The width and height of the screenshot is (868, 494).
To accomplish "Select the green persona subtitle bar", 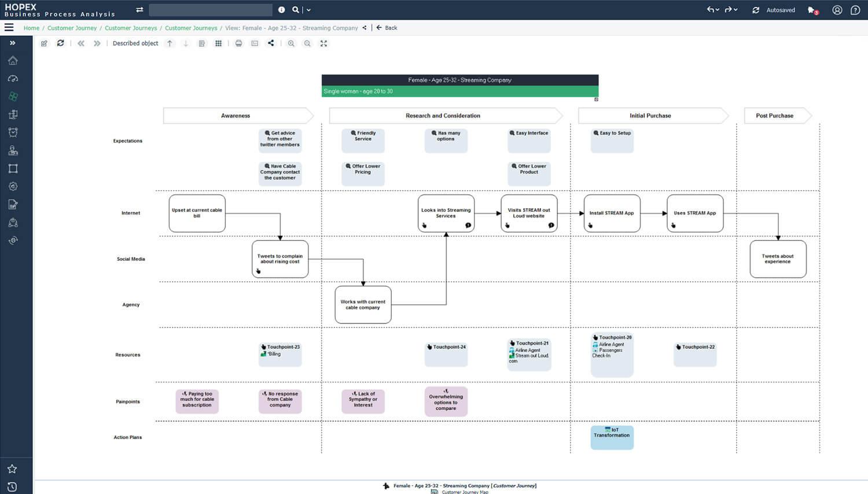I will (x=460, y=91).
